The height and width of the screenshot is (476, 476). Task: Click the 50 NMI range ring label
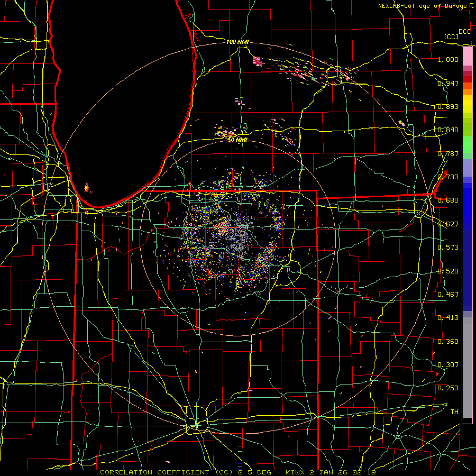pos(237,140)
